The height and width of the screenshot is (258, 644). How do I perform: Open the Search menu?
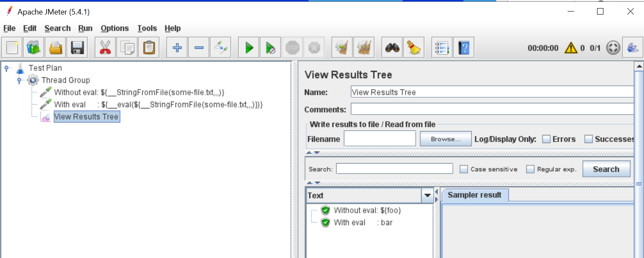click(58, 28)
